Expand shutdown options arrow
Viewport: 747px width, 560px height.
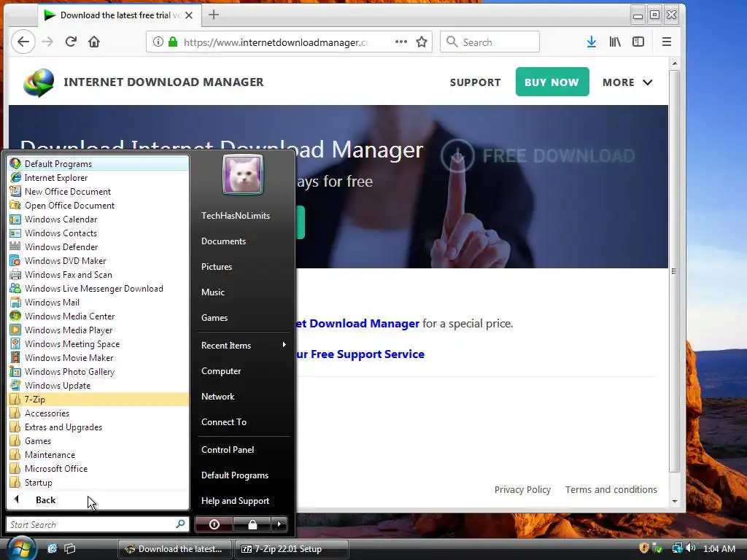[x=279, y=524]
